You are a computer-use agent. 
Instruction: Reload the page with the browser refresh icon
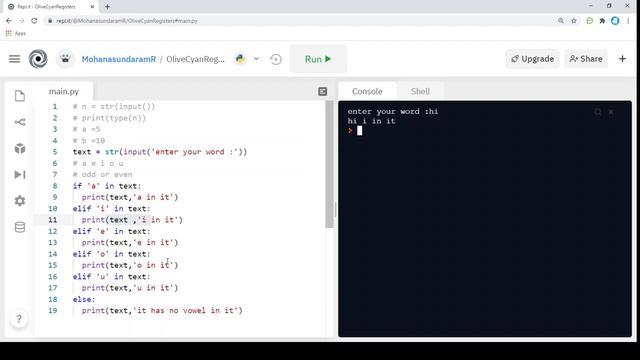coord(34,20)
